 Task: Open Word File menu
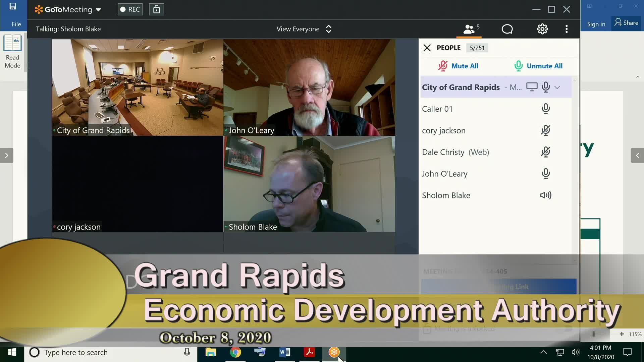[16, 24]
